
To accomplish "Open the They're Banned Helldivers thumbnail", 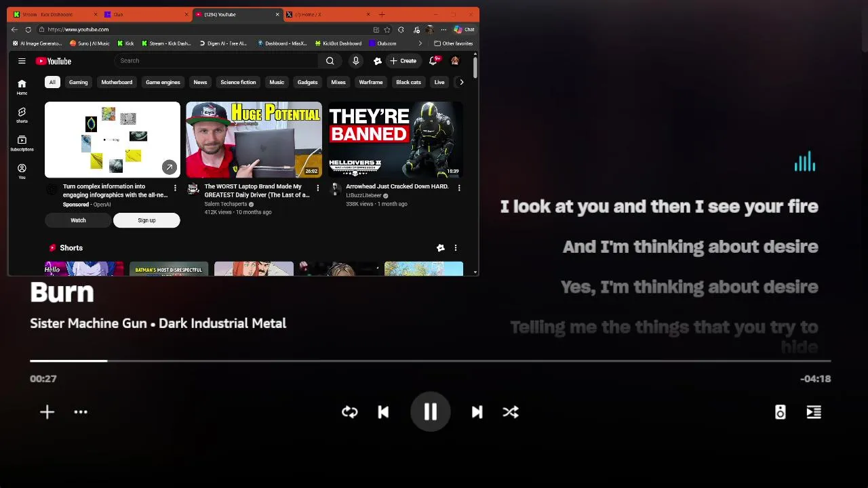I will [x=395, y=140].
